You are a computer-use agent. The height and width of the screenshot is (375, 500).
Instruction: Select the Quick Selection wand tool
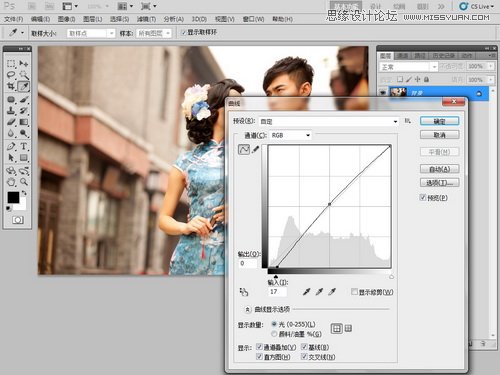(24, 75)
